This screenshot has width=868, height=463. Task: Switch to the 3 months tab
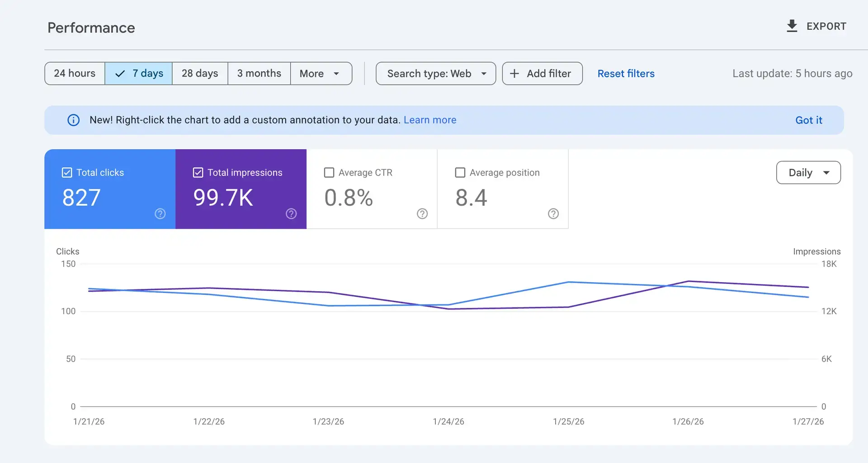[259, 73]
